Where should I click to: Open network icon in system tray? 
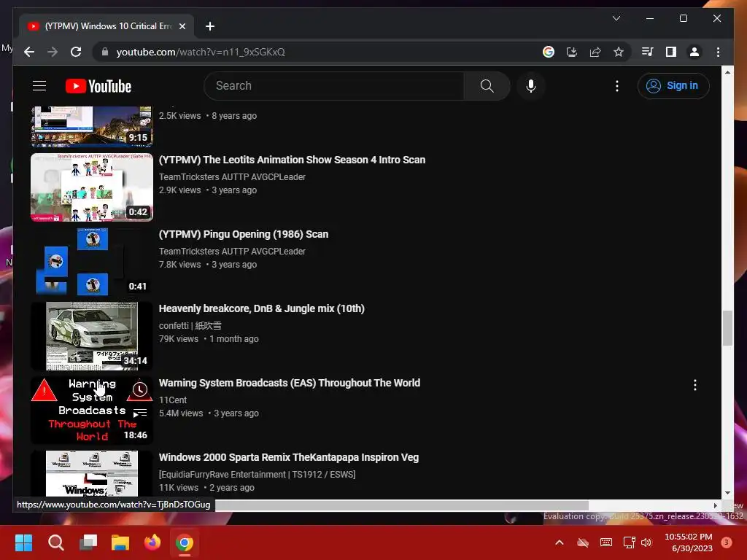tap(629, 542)
